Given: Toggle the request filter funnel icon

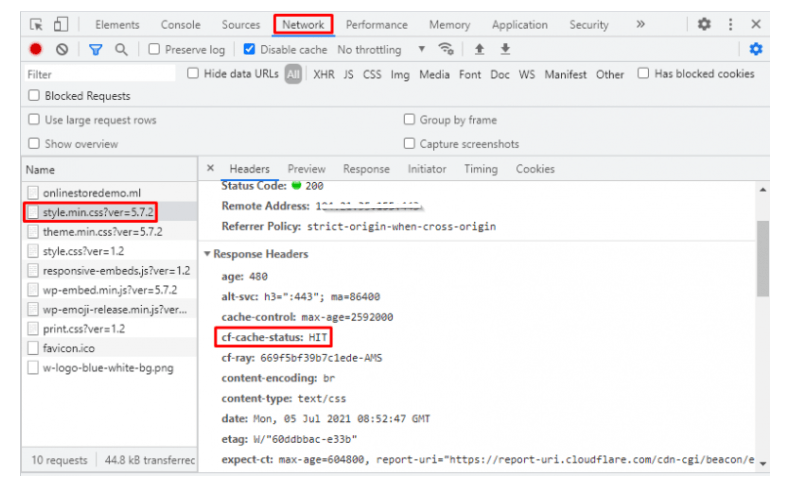Looking at the screenshot, I should click(96, 49).
